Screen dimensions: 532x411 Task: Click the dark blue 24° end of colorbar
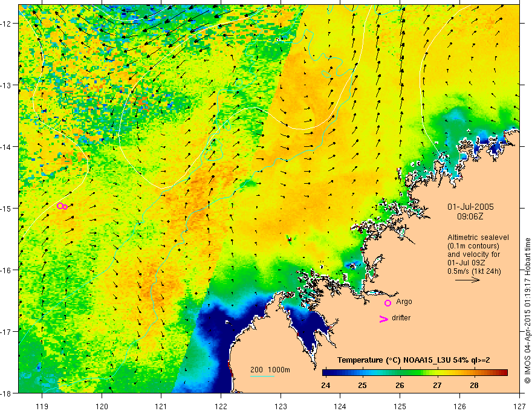click(x=326, y=373)
